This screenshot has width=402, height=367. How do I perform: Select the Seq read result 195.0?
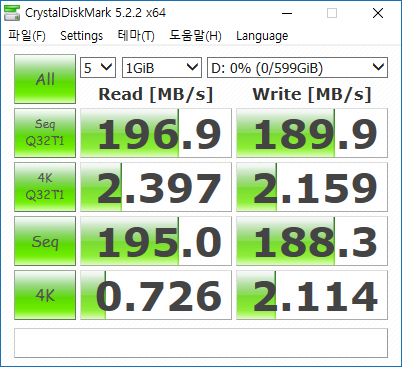pyautogui.click(x=156, y=241)
